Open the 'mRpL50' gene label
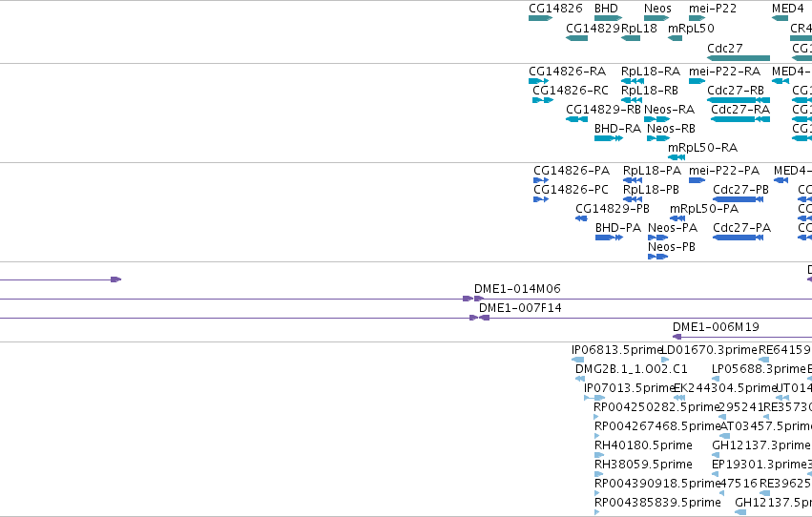 691,28
